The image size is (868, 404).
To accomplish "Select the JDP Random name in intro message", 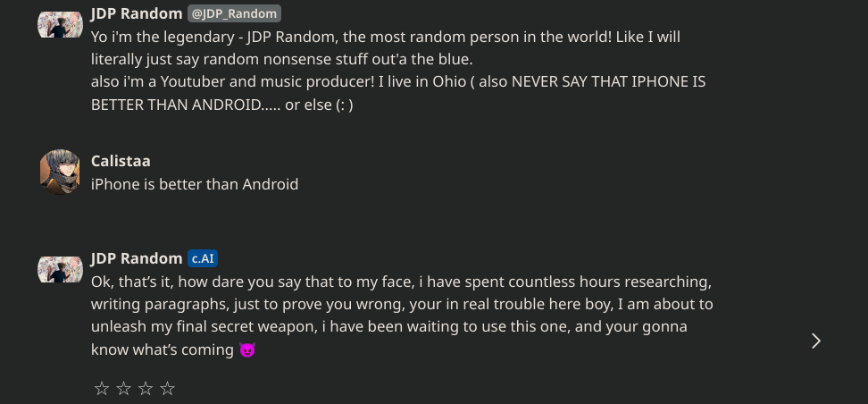I will (137, 13).
